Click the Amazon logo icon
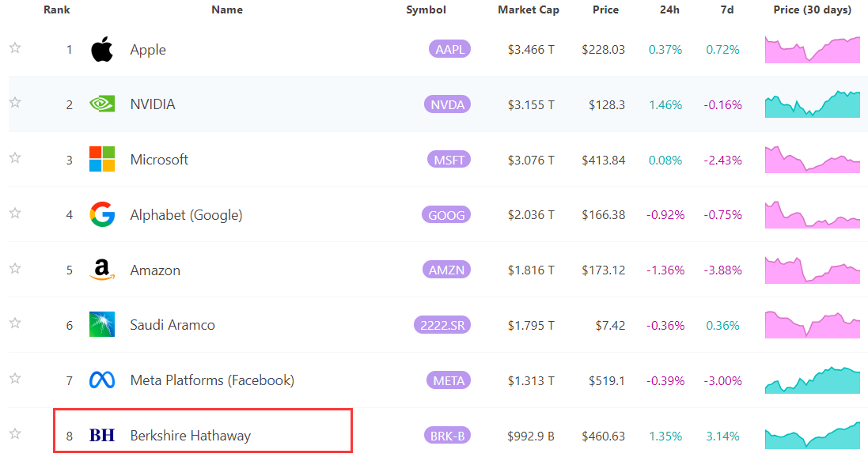 (102, 270)
